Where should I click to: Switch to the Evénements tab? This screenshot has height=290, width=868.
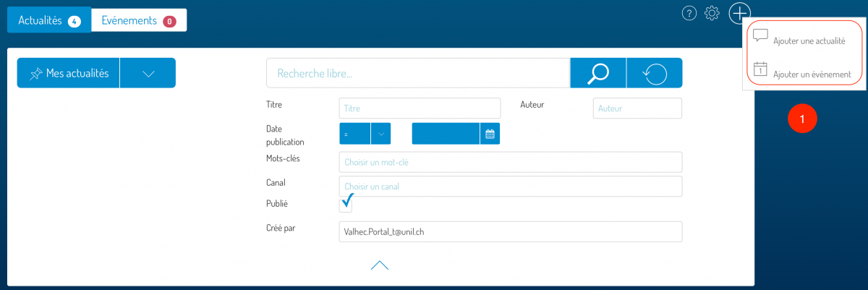pyautogui.click(x=139, y=20)
